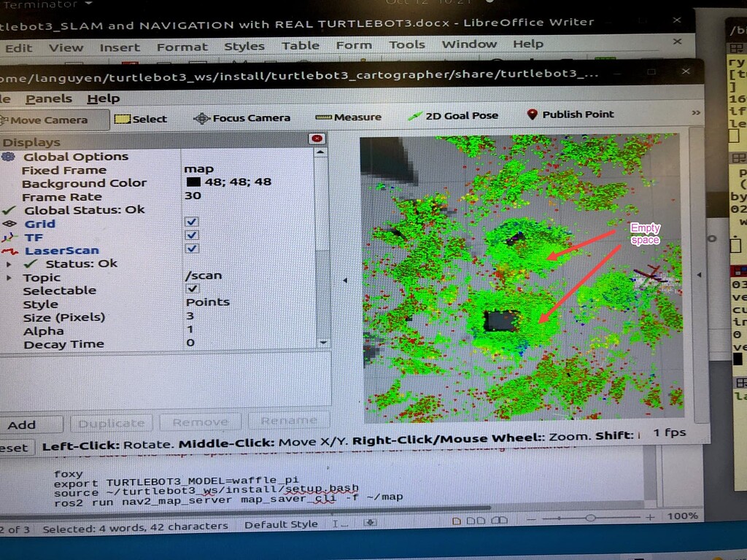Click the Remove button in Displays panel
Image resolution: width=747 pixels, height=560 pixels.
[x=200, y=421]
